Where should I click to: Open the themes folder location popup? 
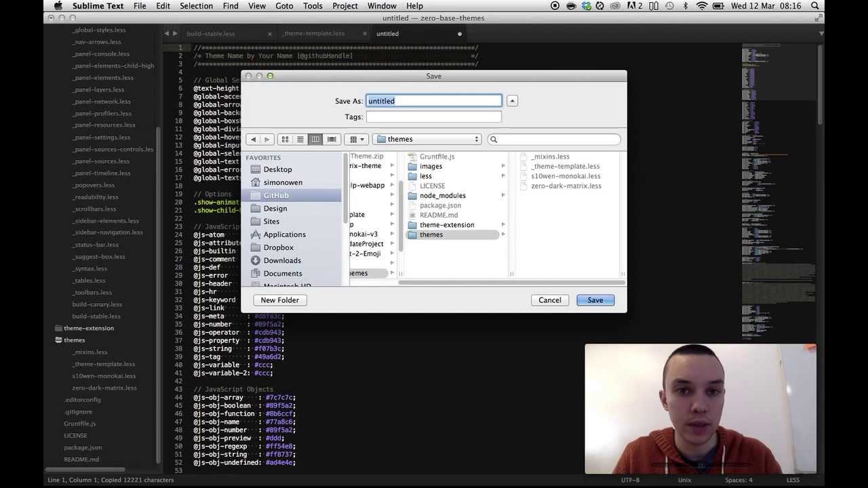427,140
